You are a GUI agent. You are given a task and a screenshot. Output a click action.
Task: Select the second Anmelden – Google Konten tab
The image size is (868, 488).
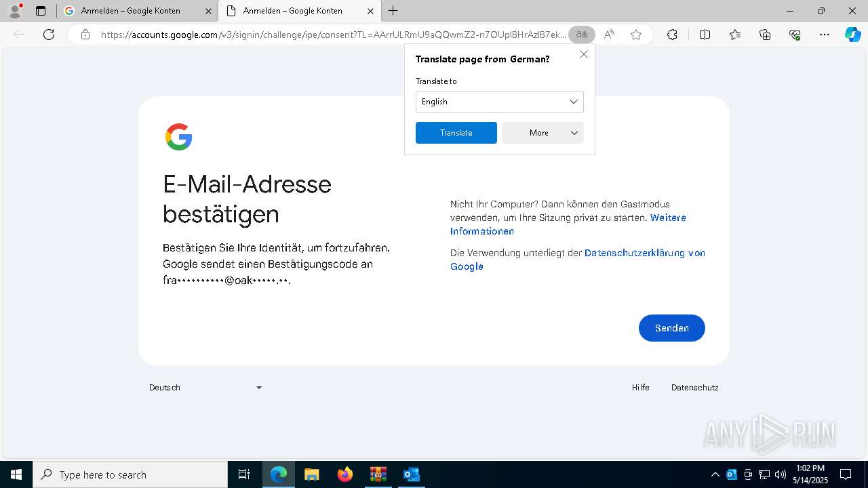tap(300, 11)
